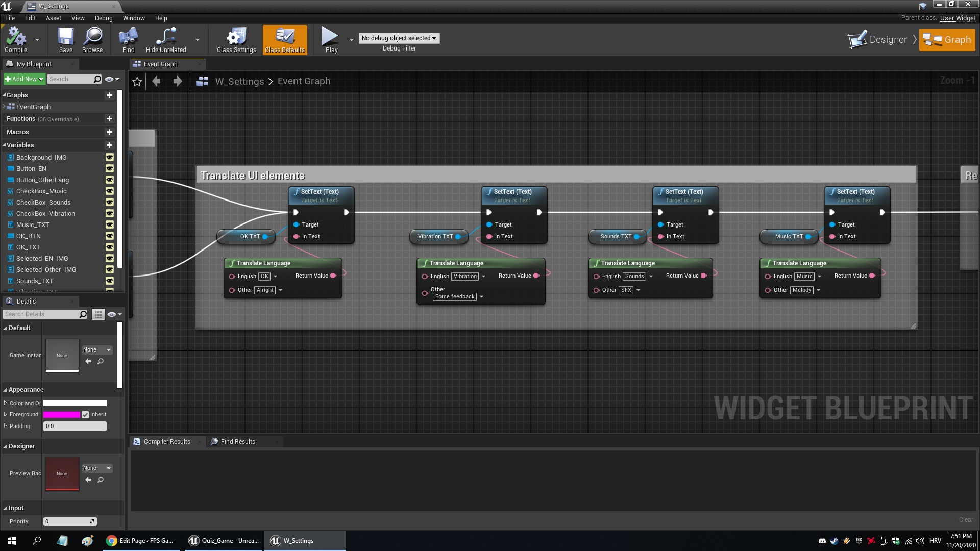Viewport: 980px width, 551px height.
Task: Open the debug object selection dropdown
Action: (399, 38)
